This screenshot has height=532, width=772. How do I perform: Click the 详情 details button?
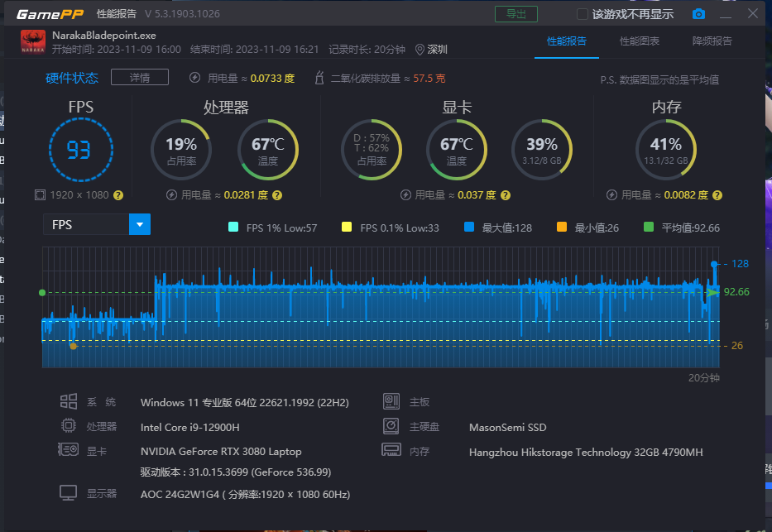[140, 77]
